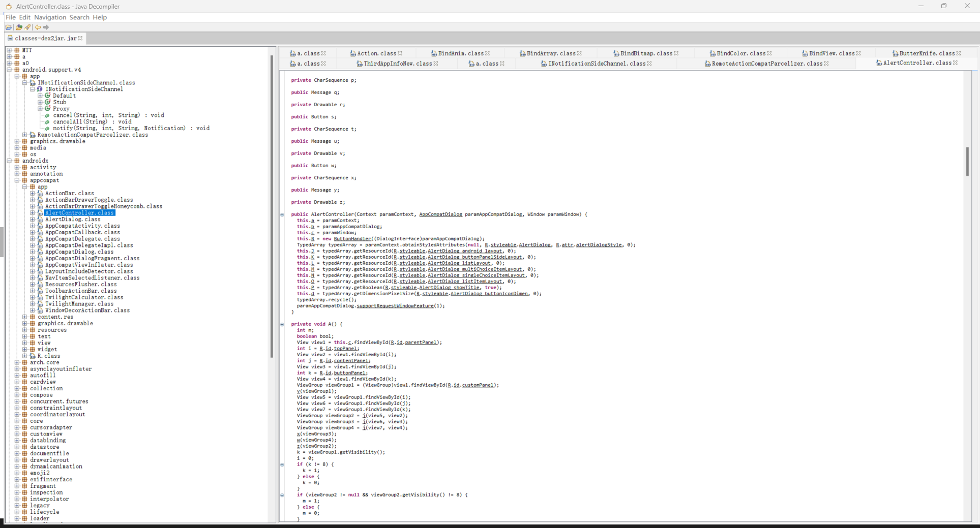Select AppCompatActivity.class in the tree
Screen dimensions: 980x528
tap(82, 226)
